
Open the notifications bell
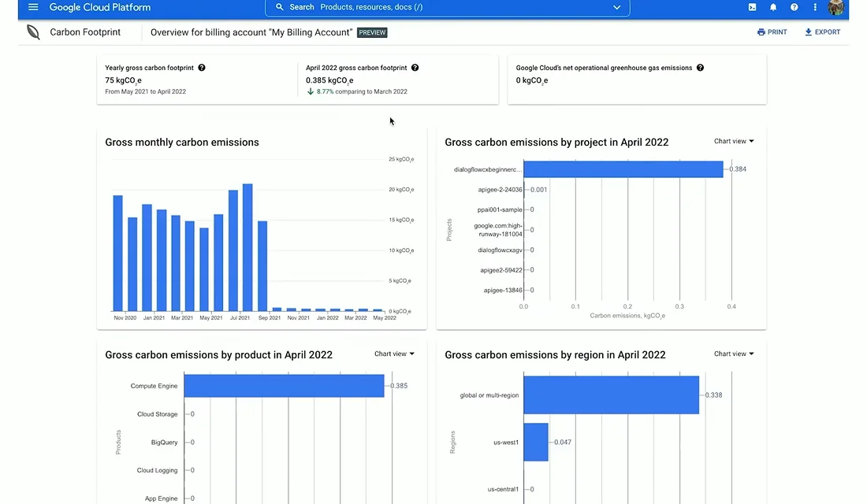coord(773,7)
